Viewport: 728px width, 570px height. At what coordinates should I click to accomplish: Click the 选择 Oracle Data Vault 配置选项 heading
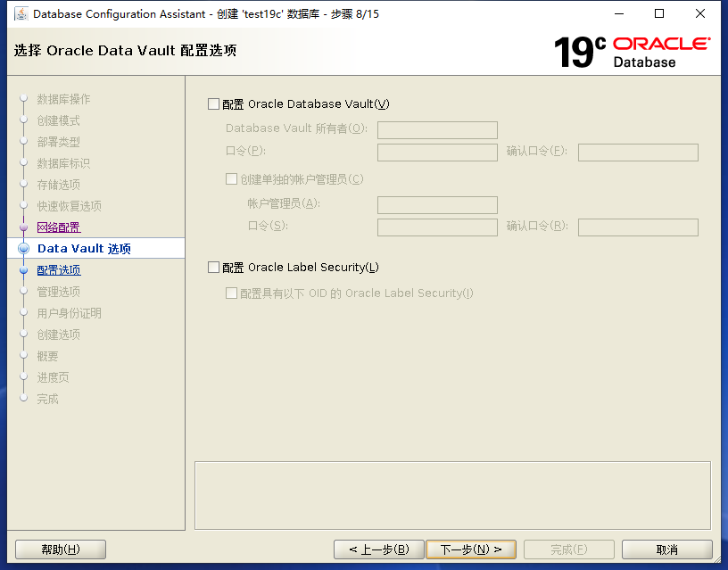(x=126, y=50)
